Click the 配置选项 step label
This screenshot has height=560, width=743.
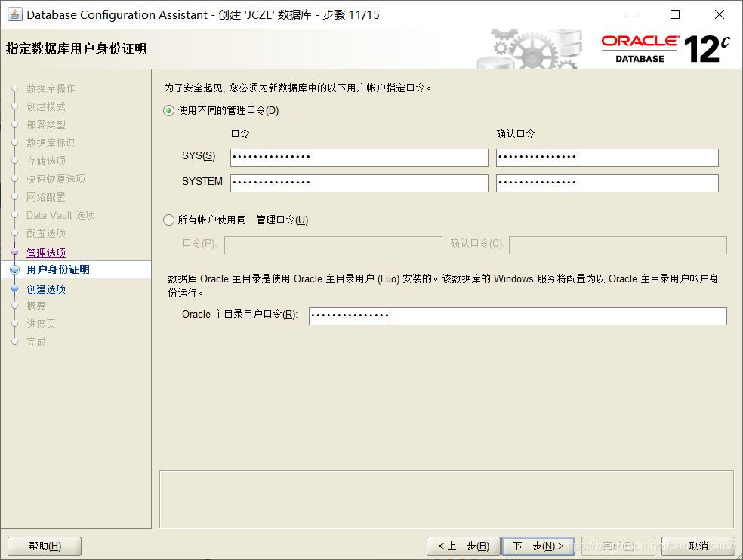pos(46,233)
